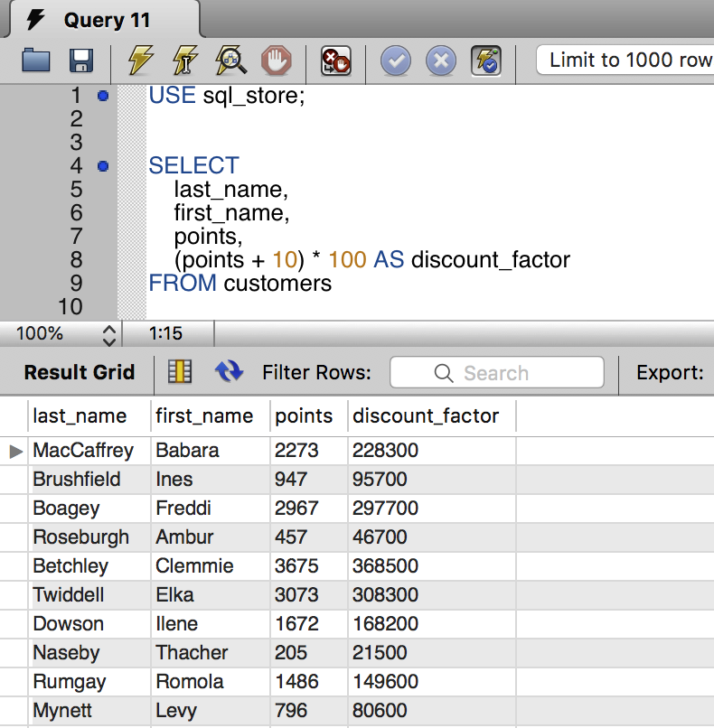Select the Ambur first name cell
Screen dimensions: 714x728
coord(211,537)
